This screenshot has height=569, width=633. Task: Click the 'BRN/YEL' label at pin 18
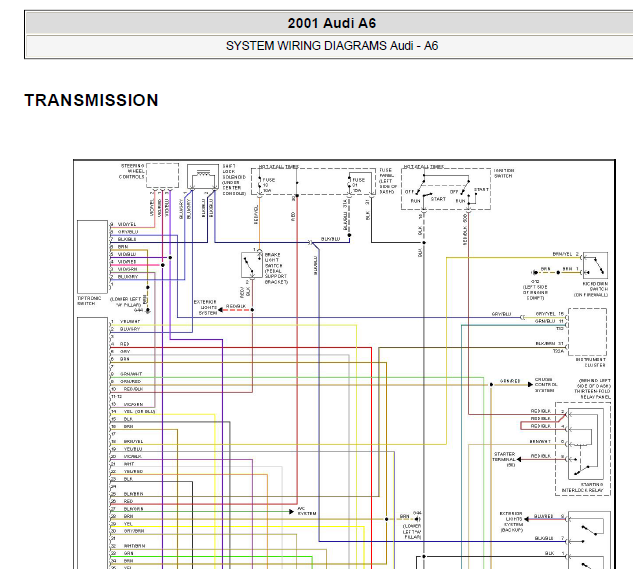tap(133, 441)
